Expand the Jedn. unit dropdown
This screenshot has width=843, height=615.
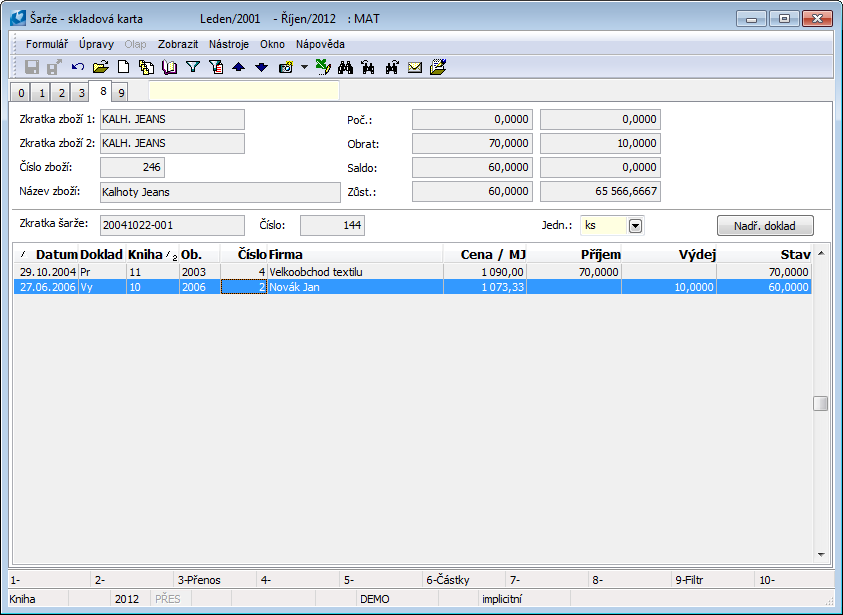point(635,226)
